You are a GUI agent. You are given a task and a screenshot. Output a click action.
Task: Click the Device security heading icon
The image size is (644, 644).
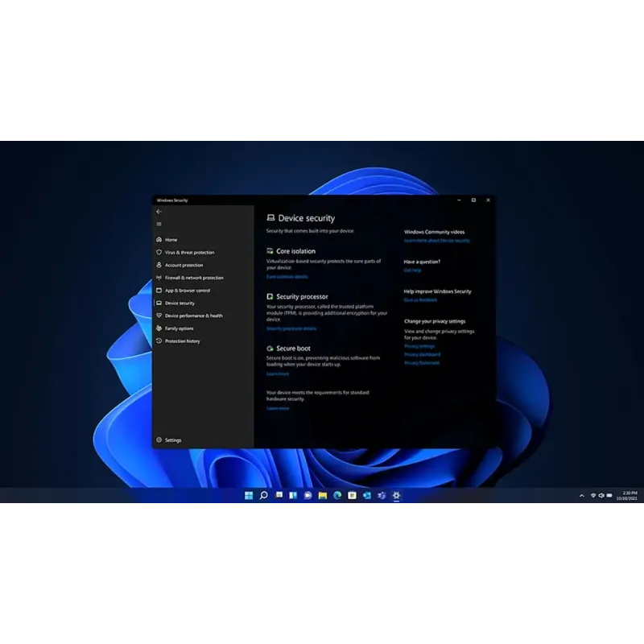click(270, 217)
